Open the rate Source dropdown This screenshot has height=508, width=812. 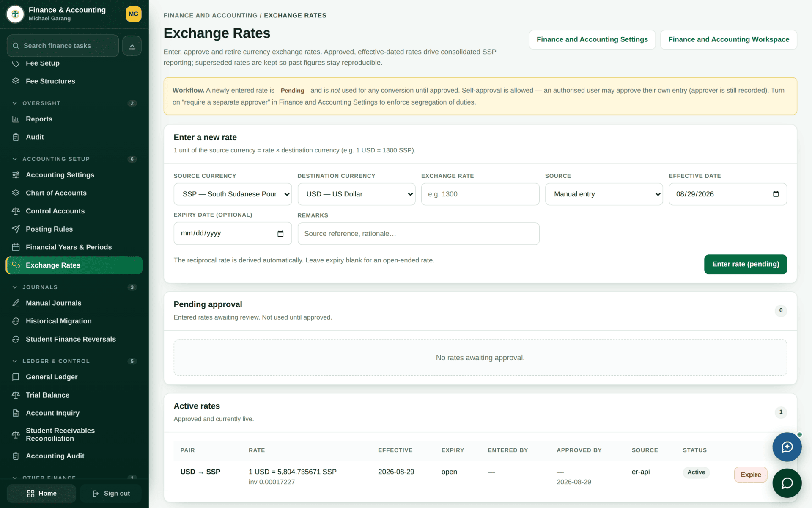point(604,194)
